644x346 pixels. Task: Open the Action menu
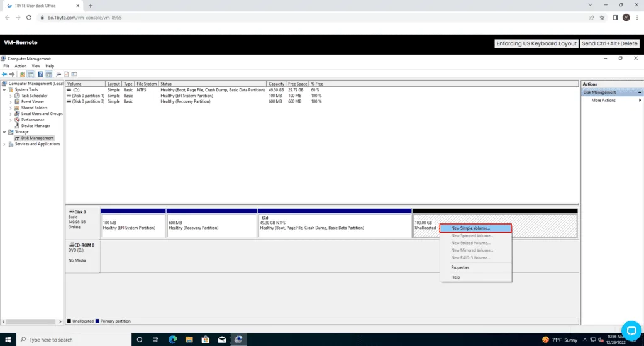[x=21, y=66]
